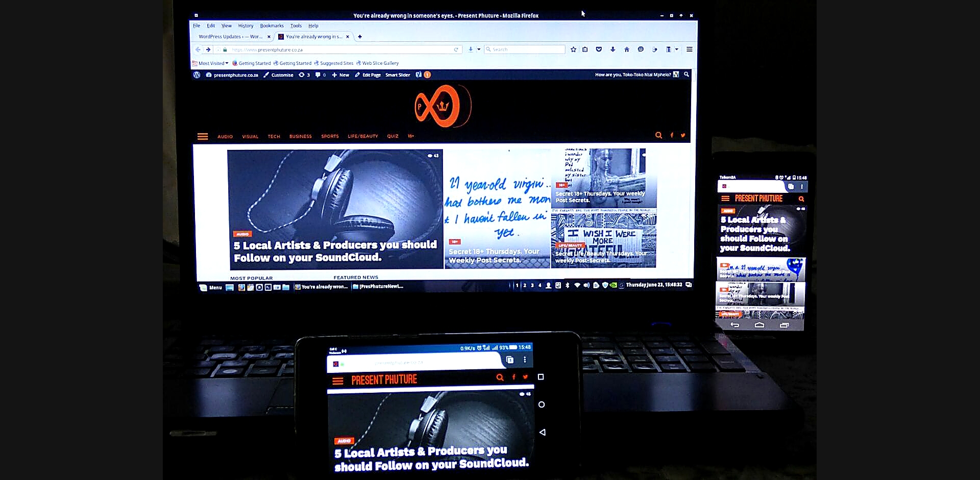Screen dimensions: 980x480
Task: Open a new browser tab with plus button
Action: click(x=360, y=37)
